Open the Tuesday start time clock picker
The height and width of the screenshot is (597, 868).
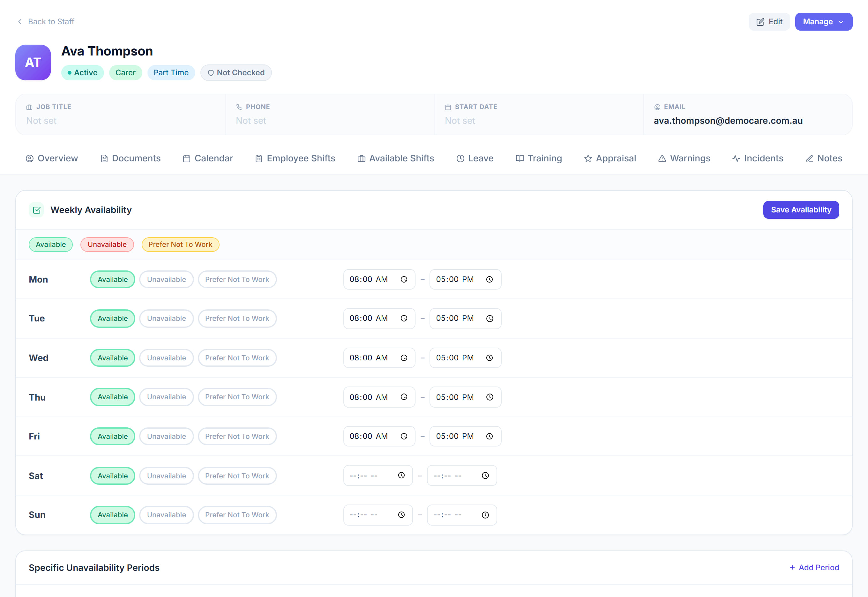404,318
